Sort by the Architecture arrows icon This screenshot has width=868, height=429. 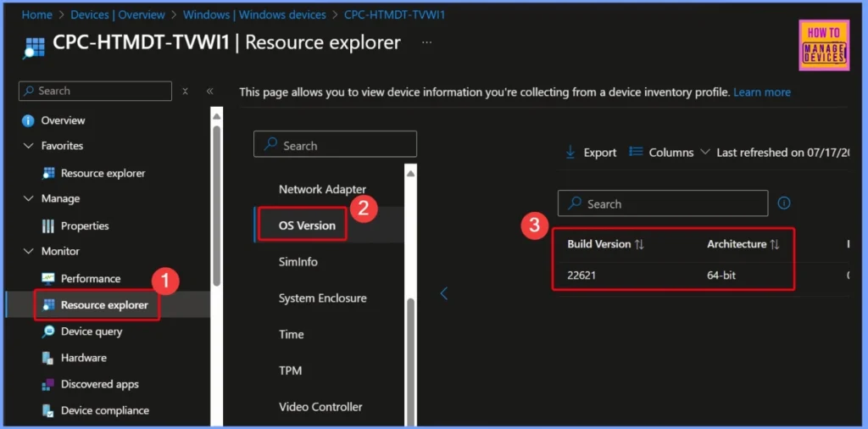(775, 244)
